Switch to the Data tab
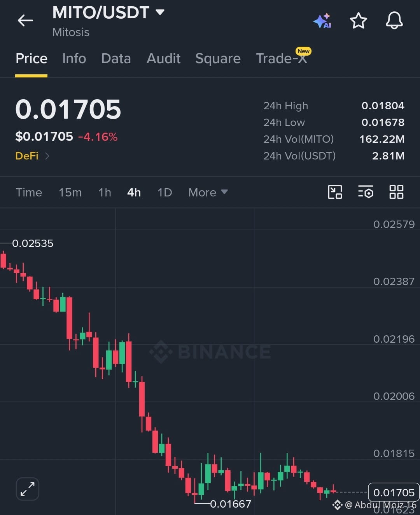This screenshot has width=420, height=515. (116, 58)
